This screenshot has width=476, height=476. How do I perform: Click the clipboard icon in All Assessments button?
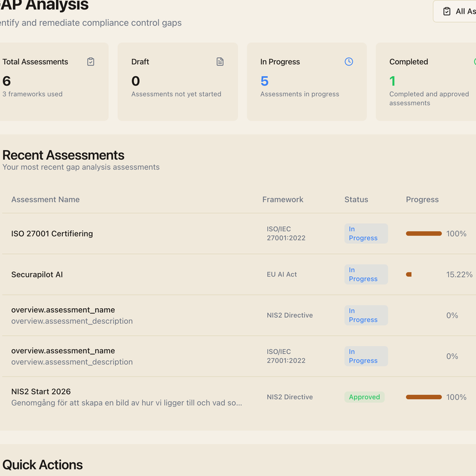(x=447, y=11)
